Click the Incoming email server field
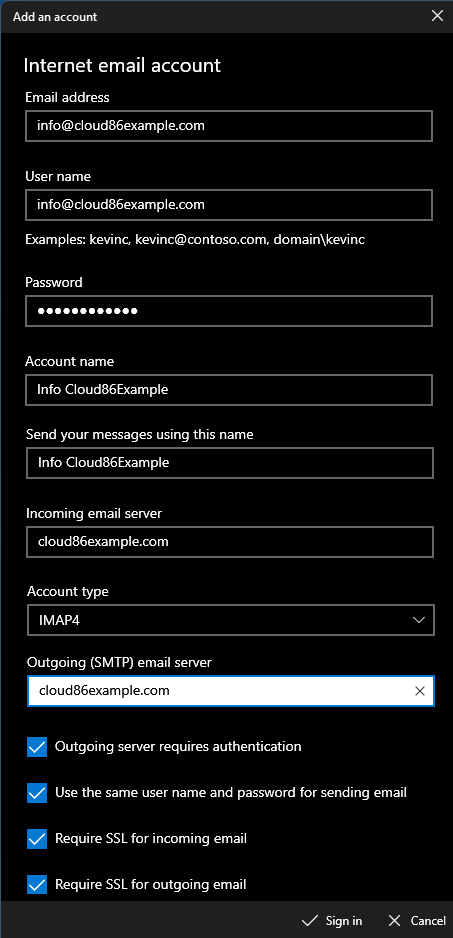 (230, 542)
